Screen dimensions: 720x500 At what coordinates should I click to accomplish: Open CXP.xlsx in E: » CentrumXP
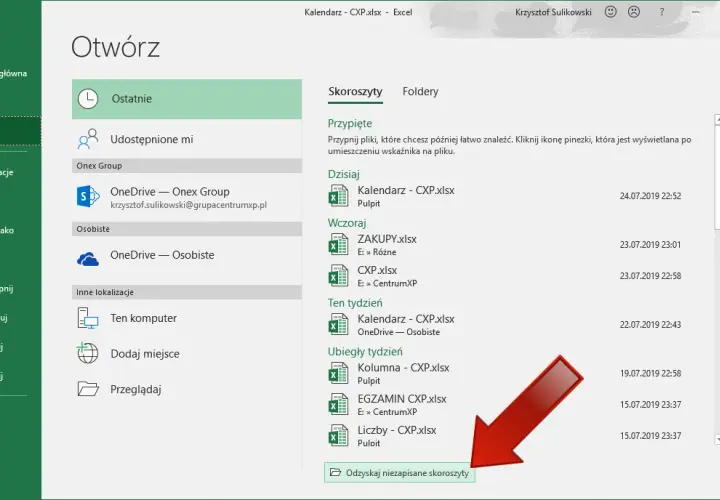click(x=504, y=276)
